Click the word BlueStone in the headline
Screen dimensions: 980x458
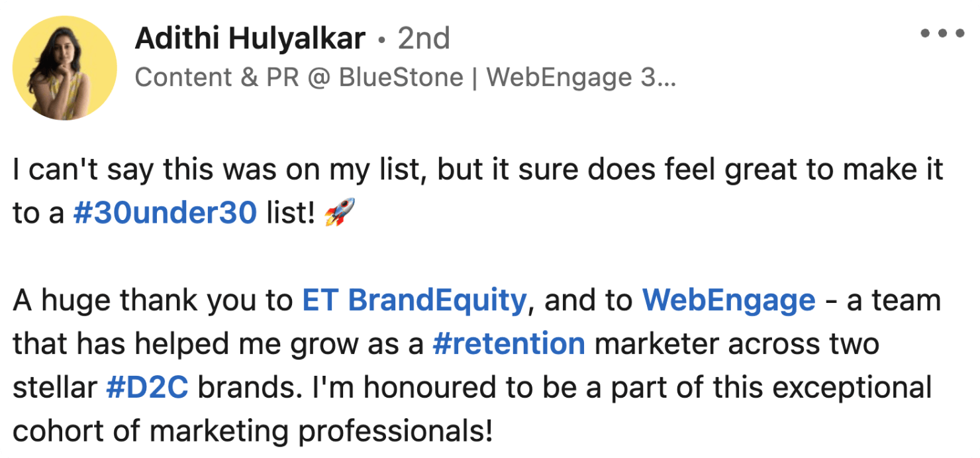(x=401, y=78)
